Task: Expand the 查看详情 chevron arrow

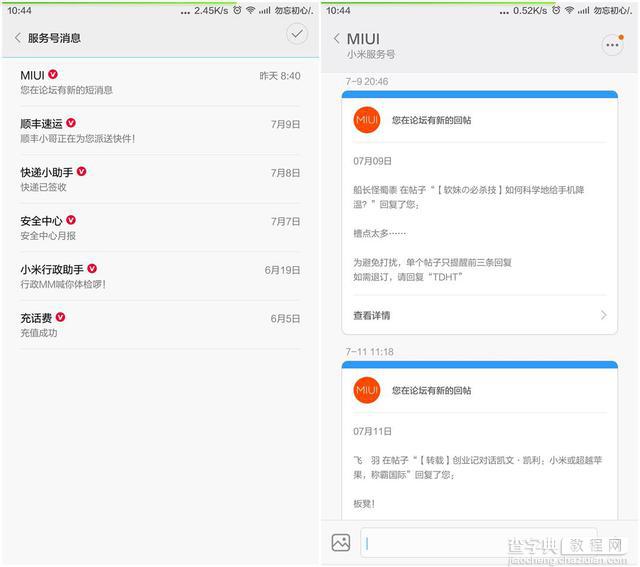Action: pos(603,315)
